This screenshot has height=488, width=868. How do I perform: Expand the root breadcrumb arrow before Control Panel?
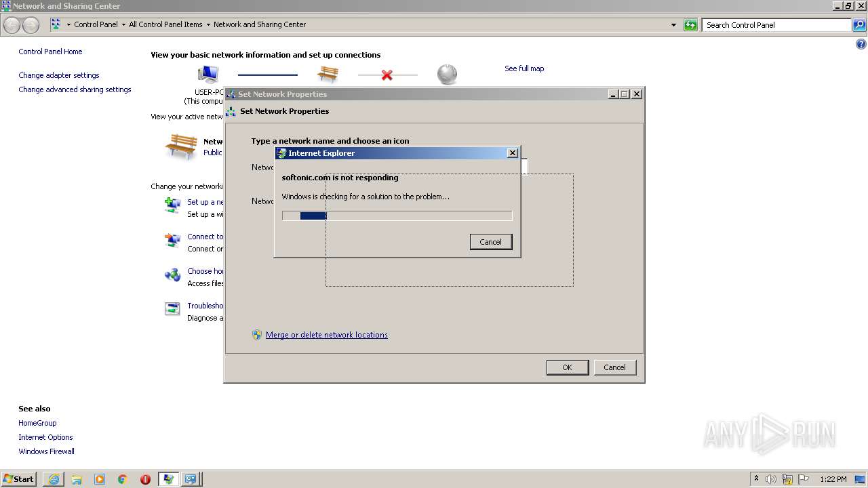(x=68, y=25)
